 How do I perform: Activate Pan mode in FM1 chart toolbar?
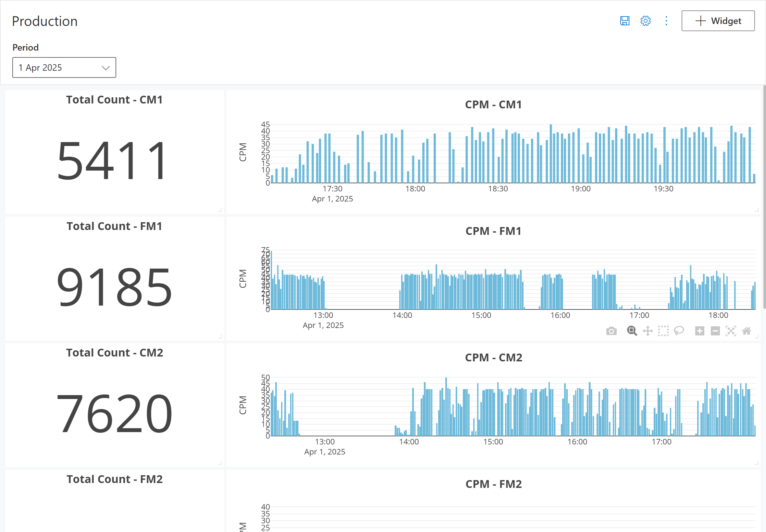pyautogui.click(x=647, y=331)
